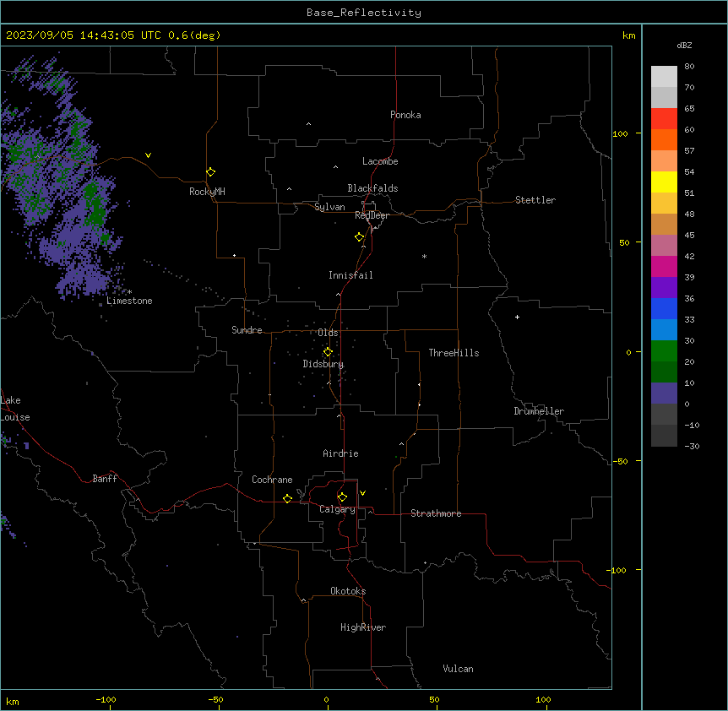Click the asterisk marker above Limestone label

coord(129,291)
